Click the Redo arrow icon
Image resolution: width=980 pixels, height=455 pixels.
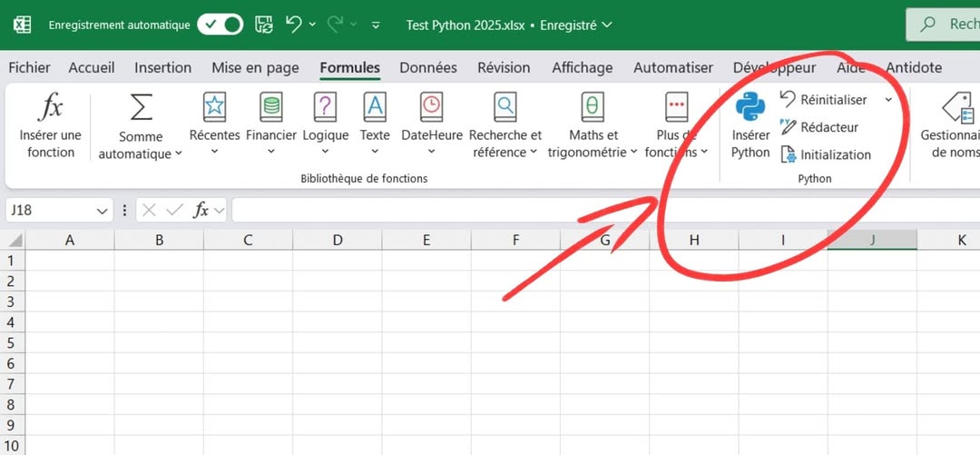[336, 25]
